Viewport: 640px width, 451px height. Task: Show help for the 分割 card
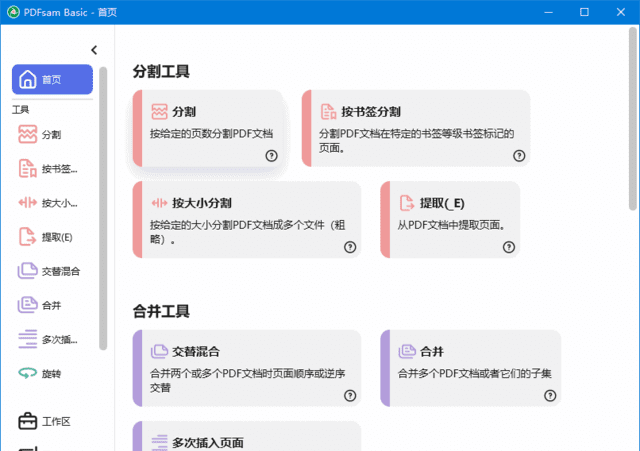271,156
